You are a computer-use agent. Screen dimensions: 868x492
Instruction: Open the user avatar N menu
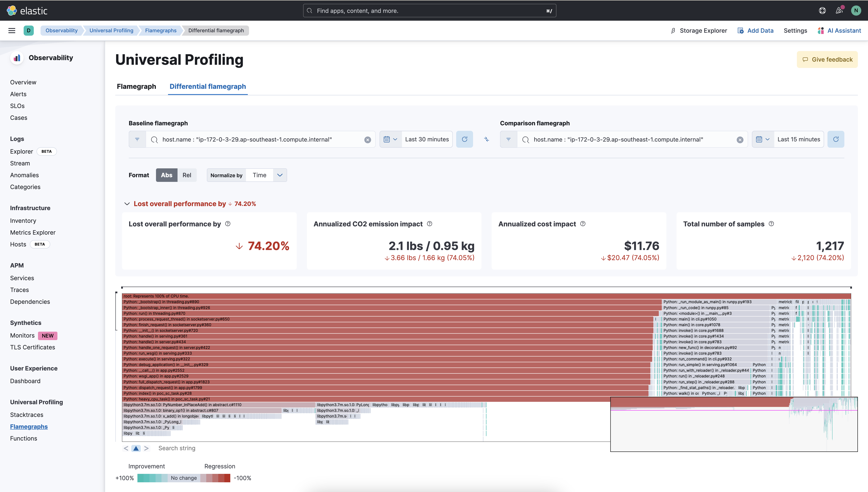coord(856,11)
